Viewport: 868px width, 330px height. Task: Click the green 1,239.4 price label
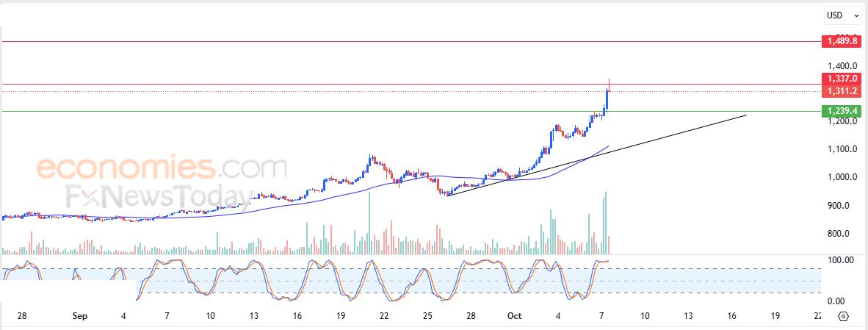click(842, 112)
